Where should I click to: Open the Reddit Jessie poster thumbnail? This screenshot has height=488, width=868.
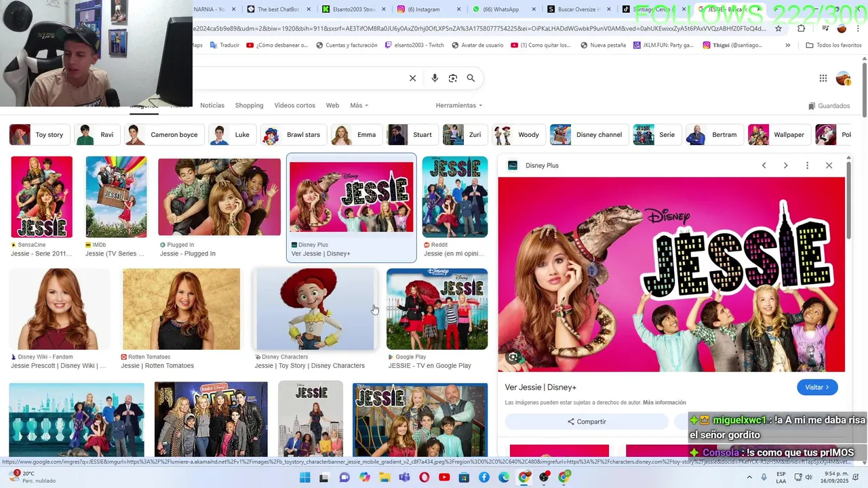[455, 197]
